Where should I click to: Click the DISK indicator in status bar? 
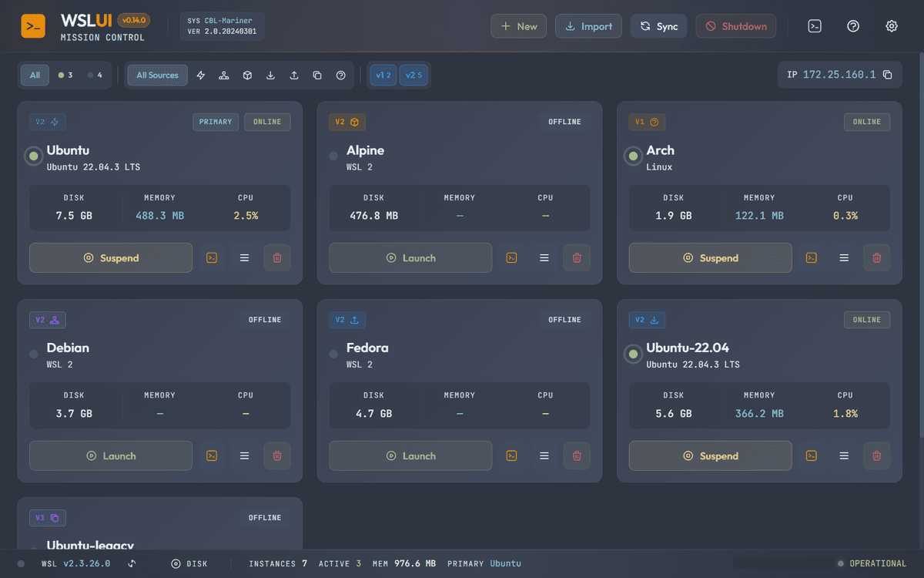tap(189, 564)
